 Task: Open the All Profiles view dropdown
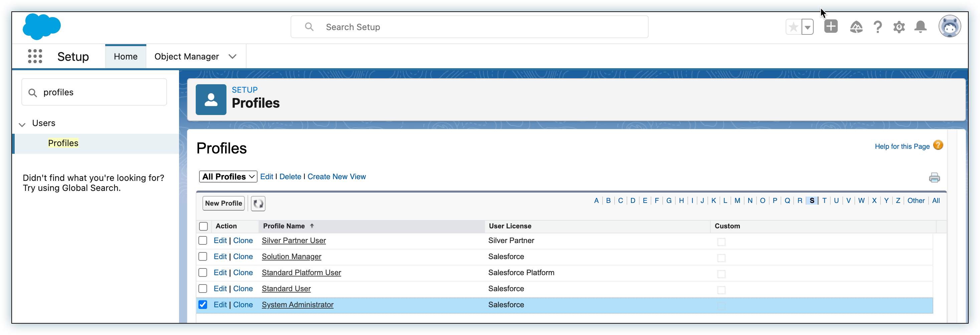pyautogui.click(x=228, y=177)
